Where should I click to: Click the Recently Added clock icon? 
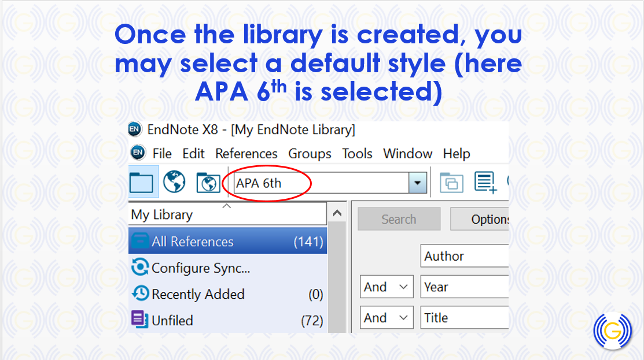click(x=140, y=294)
